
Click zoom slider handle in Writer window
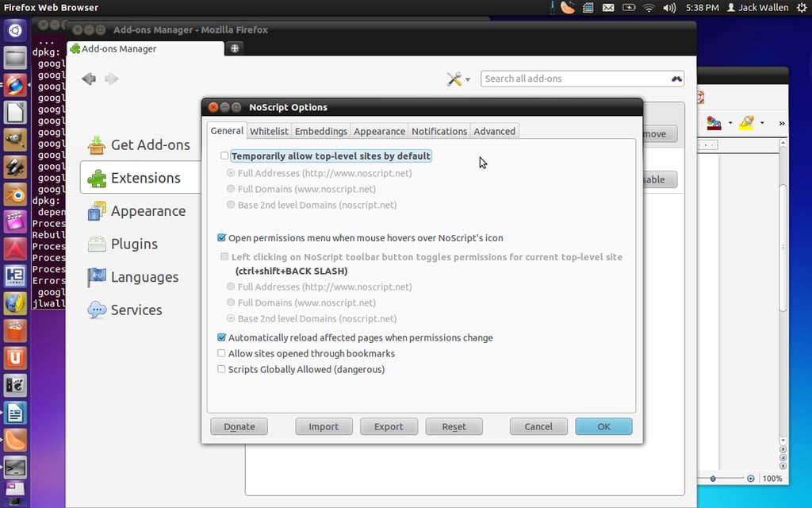click(713, 479)
